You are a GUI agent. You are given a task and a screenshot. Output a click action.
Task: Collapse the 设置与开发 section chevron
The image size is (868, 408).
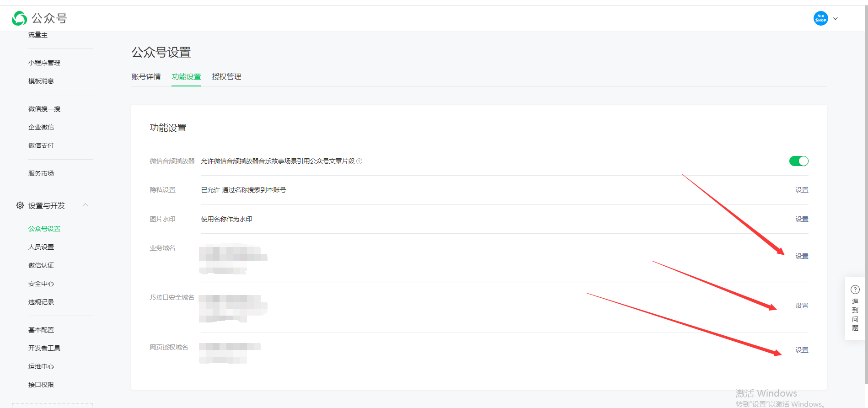point(85,205)
